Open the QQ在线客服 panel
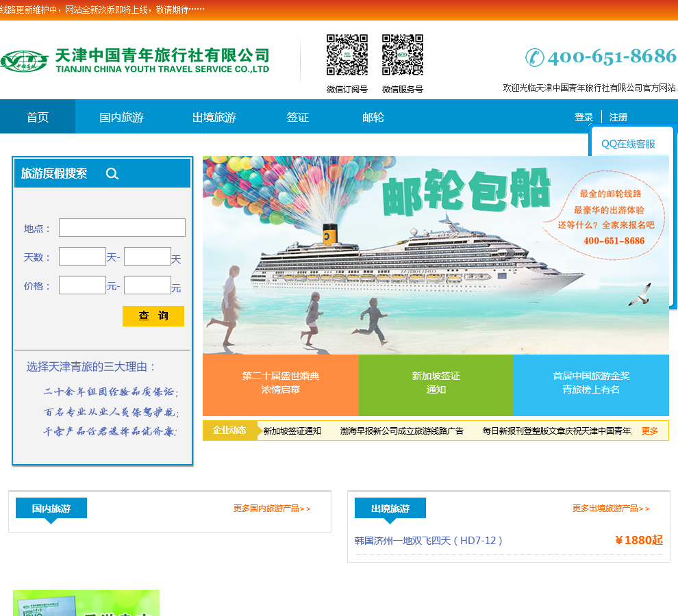Screen dimensions: 678x616 (628, 144)
